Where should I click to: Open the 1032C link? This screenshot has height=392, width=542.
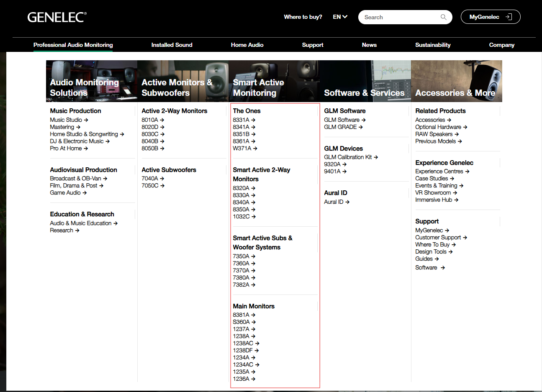[x=244, y=216]
